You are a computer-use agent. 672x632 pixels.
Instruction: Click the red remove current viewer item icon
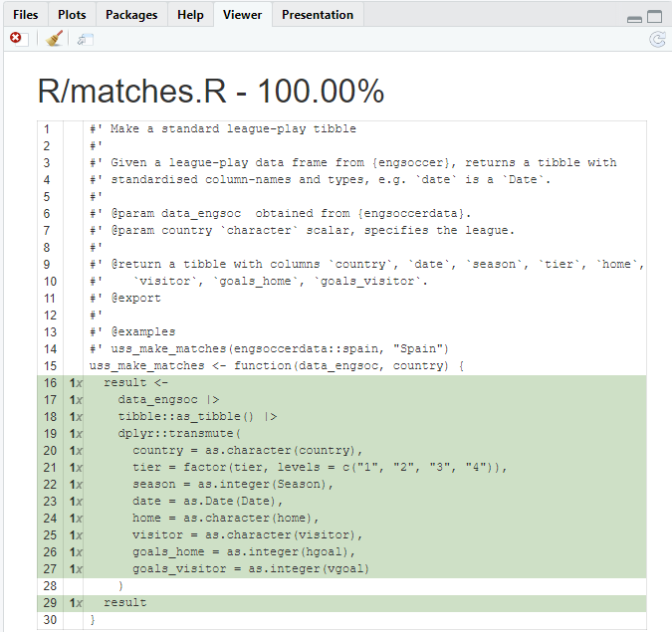[x=16, y=38]
